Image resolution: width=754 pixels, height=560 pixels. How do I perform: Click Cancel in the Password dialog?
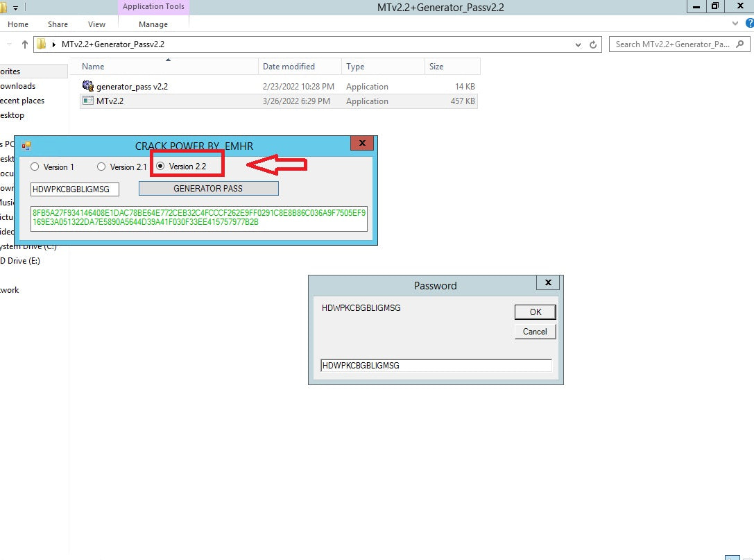click(535, 332)
